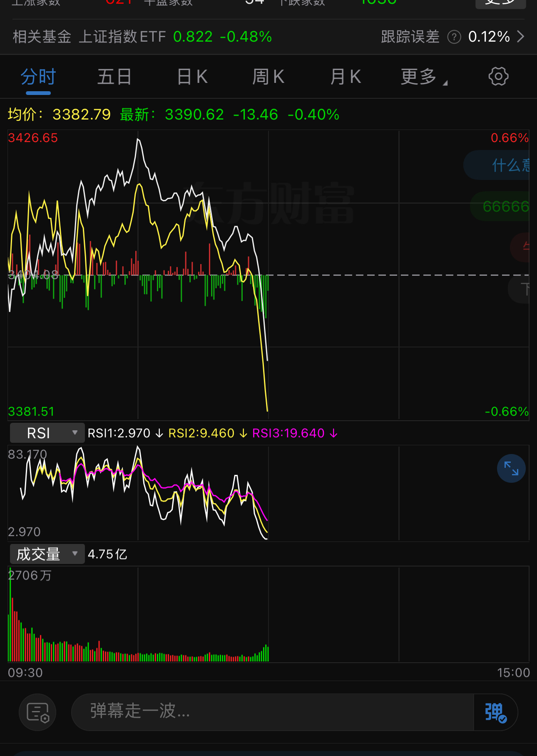This screenshot has height=756, width=537.
Task: Click the 3381.51 low price label
Action: (31, 412)
